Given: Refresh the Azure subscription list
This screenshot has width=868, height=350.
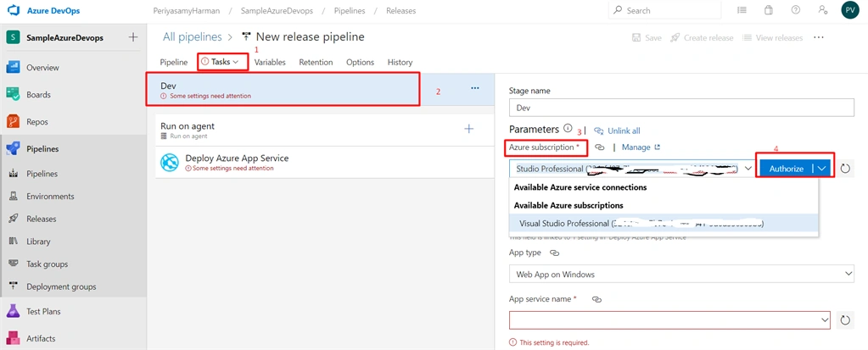Looking at the screenshot, I should coord(845,169).
